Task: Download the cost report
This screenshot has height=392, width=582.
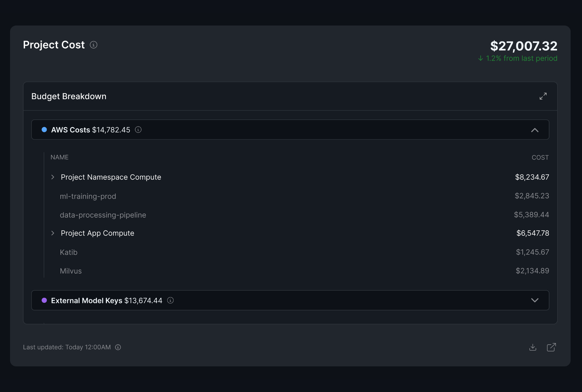Action: [x=532, y=347]
